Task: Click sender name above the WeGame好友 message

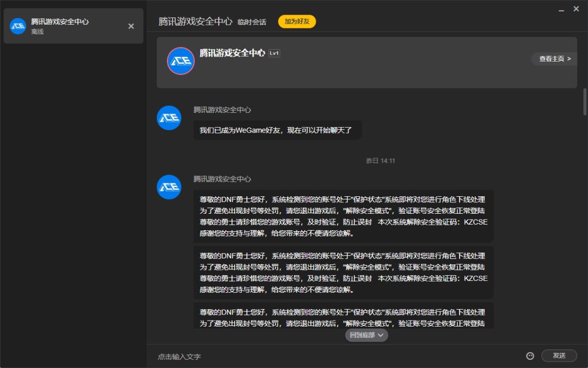Action: coord(222,110)
